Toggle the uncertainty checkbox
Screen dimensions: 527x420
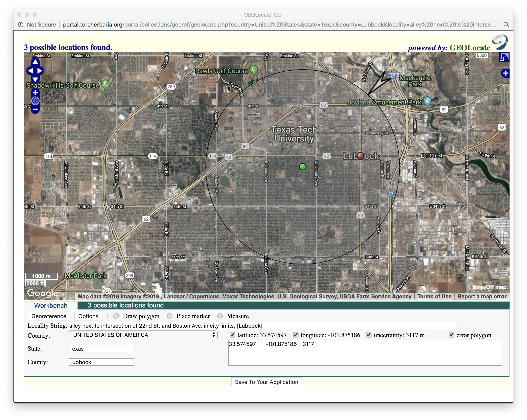(369, 335)
